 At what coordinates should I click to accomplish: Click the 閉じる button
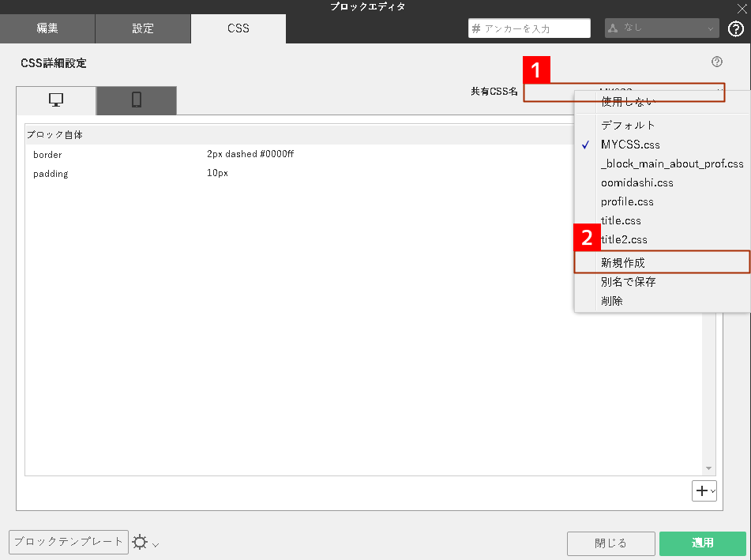tap(610, 543)
